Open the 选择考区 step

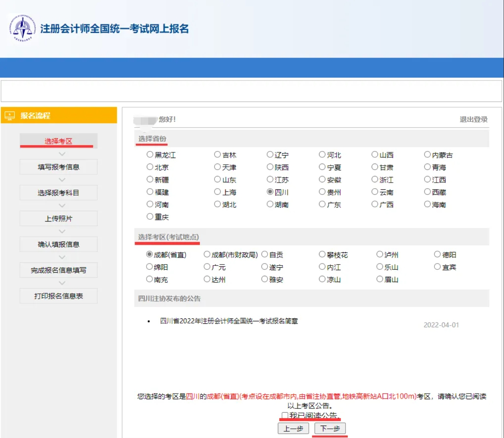59,141
